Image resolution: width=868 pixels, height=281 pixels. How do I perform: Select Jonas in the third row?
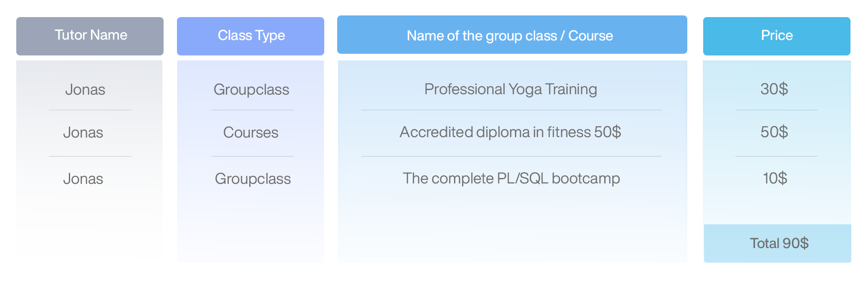tap(83, 179)
